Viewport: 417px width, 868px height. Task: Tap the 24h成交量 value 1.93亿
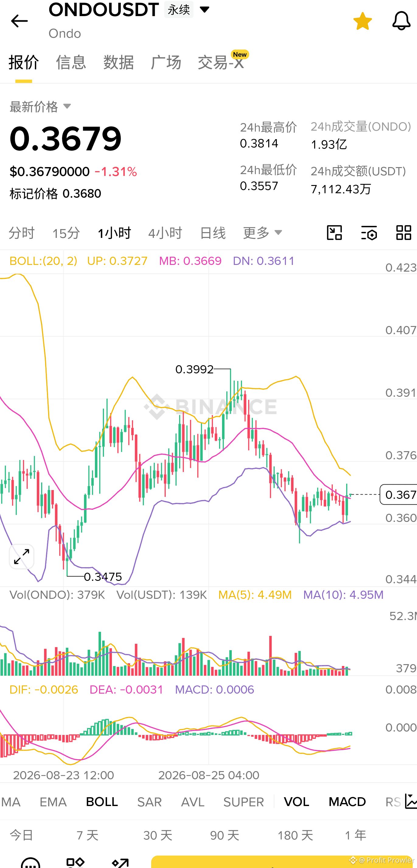point(328,145)
